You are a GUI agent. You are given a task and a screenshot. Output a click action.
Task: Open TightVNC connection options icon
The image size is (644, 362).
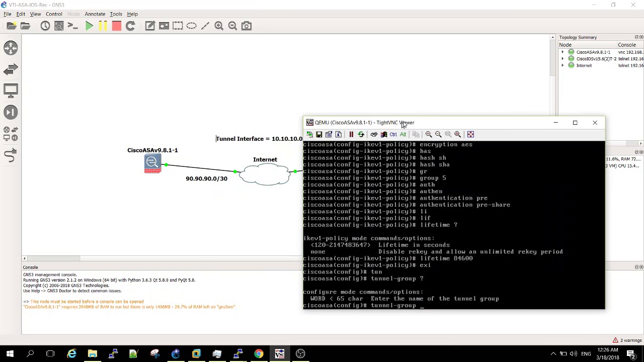tap(329, 134)
